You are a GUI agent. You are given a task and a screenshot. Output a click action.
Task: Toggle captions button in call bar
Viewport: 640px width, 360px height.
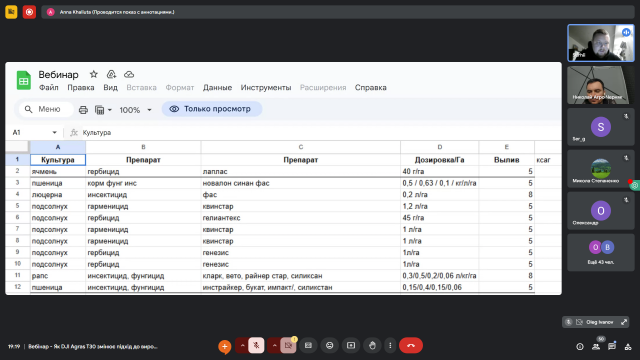coord(308,346)
